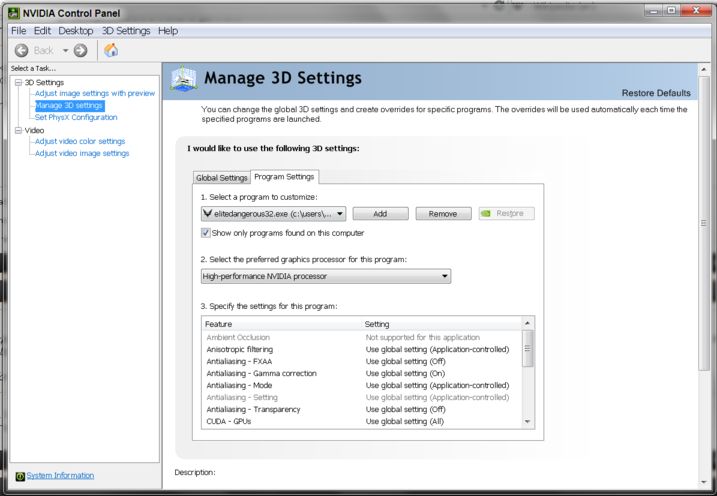Click the grayed Antialiasing - Setting row

coord(362,397)
